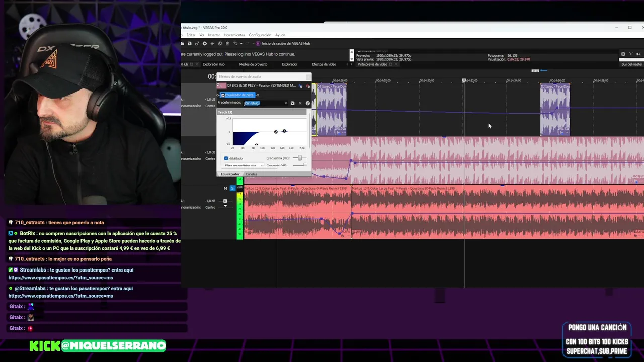The height and width of the screenshot is (362, 644).
Task: Switch to Medios de proyecto tab
Action: (253, 64)
